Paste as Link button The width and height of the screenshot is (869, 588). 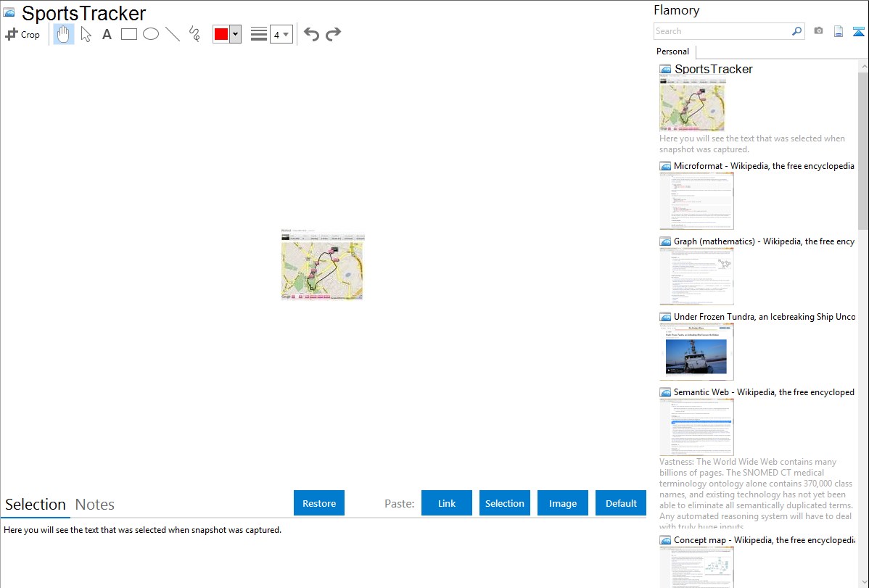click(x=447, y=503)
